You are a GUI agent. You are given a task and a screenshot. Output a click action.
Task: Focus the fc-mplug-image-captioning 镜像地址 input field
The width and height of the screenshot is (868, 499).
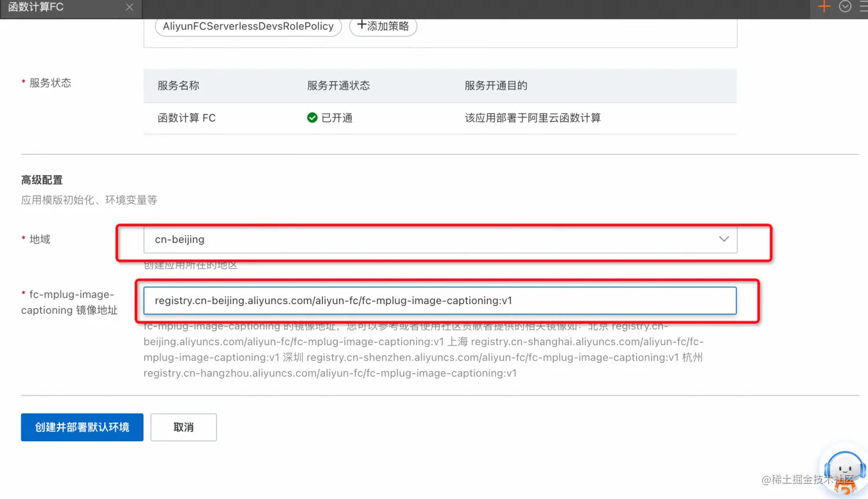440,301
